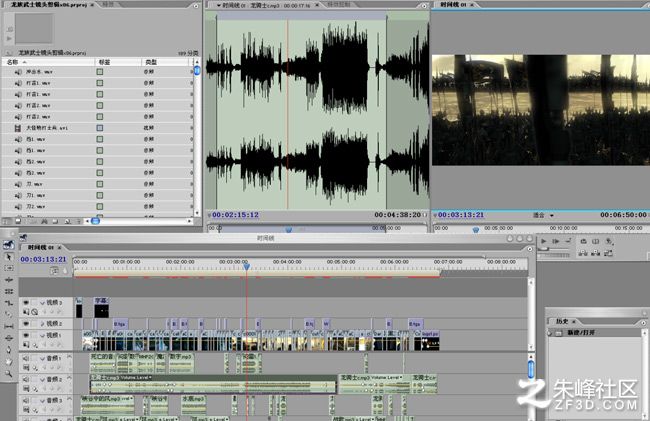Toggle the Snap icon under timeline timecode

(54, 271)
